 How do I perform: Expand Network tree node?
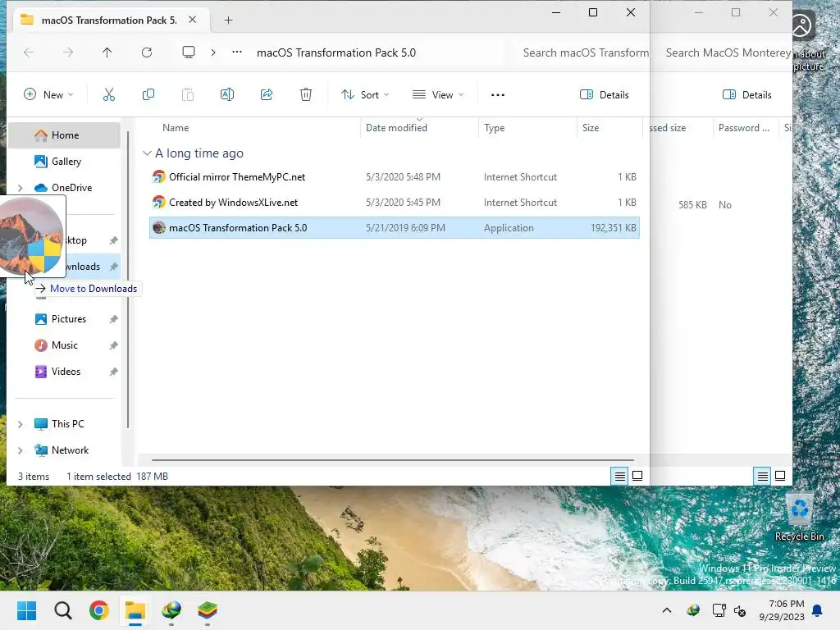(x=21, y=450)
